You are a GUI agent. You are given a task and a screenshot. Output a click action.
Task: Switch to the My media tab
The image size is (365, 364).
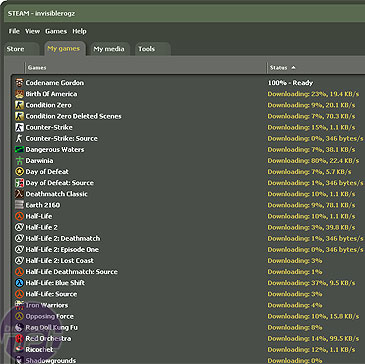click(x=109, y=49)
